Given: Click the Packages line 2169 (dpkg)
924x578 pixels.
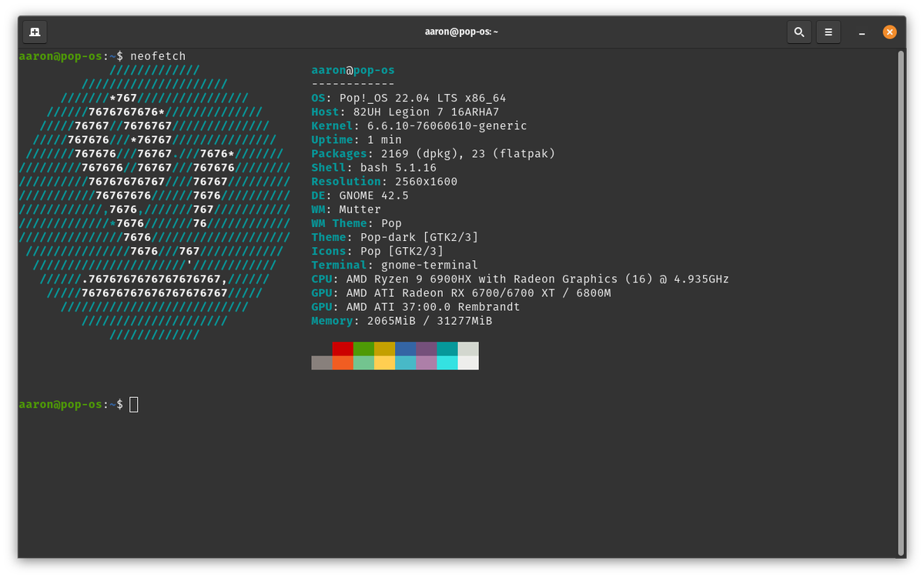Looking at the screenshot, I should point(434,154).
